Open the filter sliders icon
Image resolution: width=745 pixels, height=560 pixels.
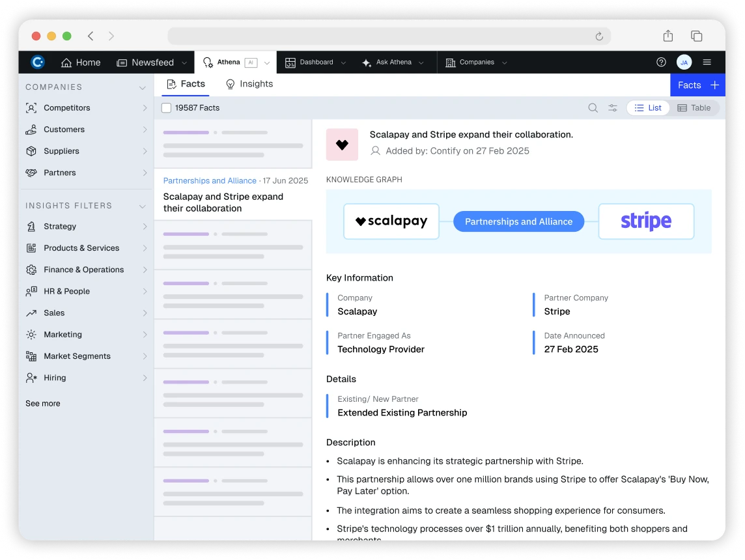pos(613,108)
